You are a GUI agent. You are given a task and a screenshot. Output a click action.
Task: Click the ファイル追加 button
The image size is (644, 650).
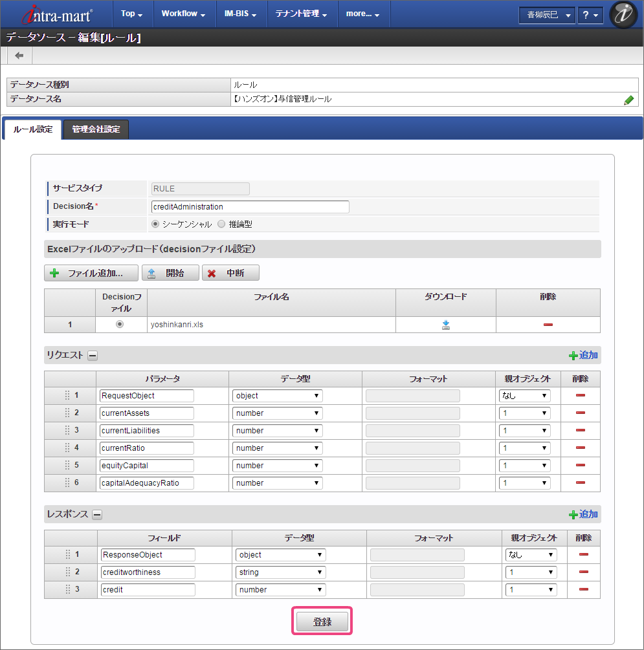91,273
